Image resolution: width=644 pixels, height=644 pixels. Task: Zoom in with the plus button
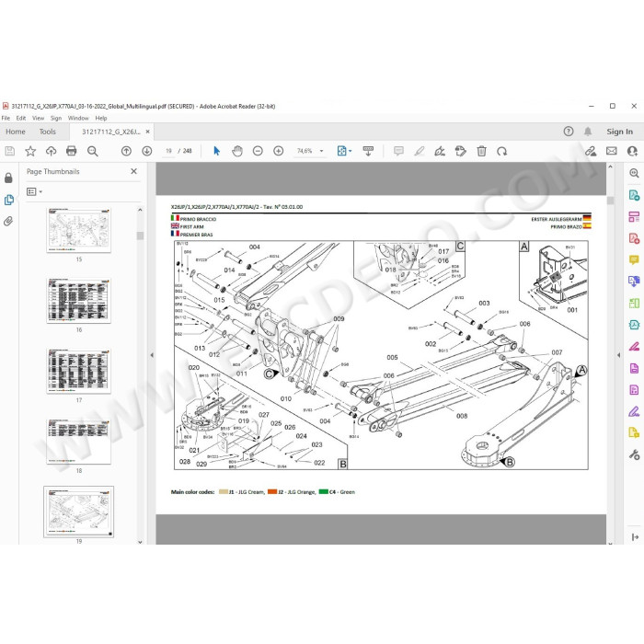tap(279, 151)
